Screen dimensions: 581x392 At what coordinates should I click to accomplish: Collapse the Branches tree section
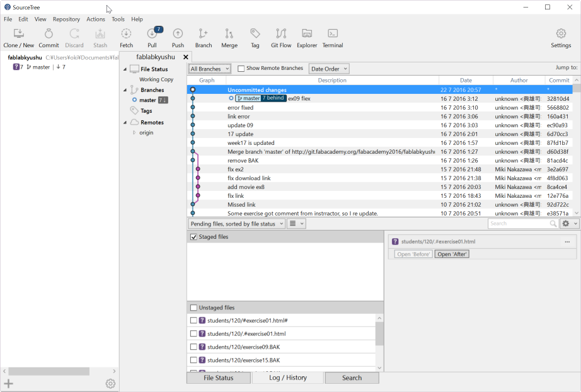click(125, 90)
